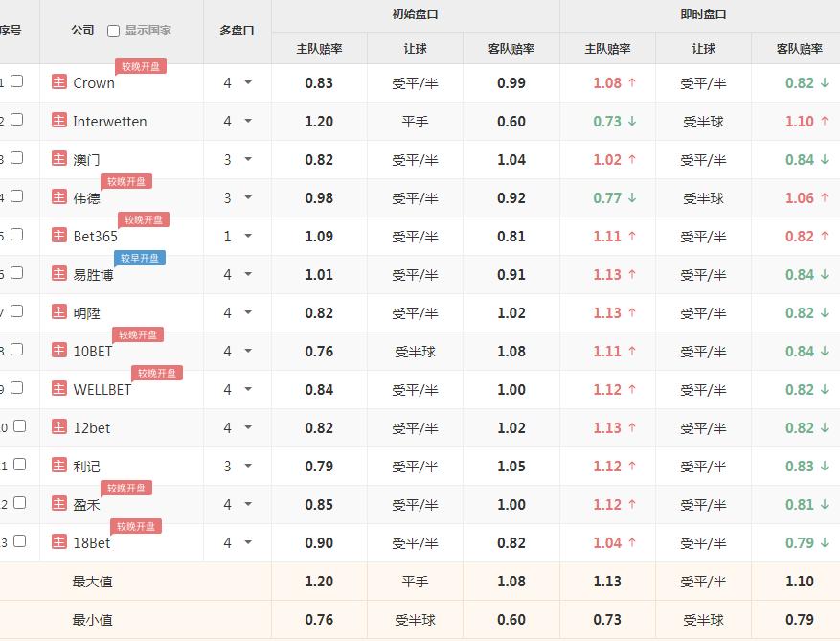Viewport: 840px width, 641px height.
Task: Click Crown's live home odds 1.08
Action: coord(607,83)
